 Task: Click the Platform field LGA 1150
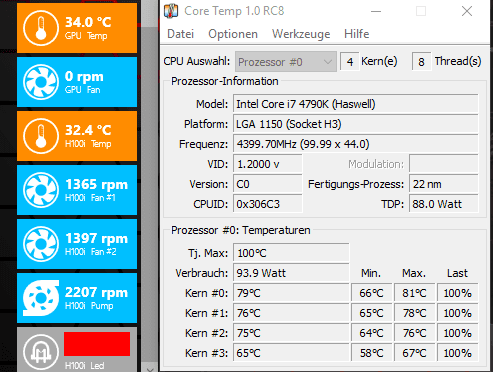coord(356,124)
